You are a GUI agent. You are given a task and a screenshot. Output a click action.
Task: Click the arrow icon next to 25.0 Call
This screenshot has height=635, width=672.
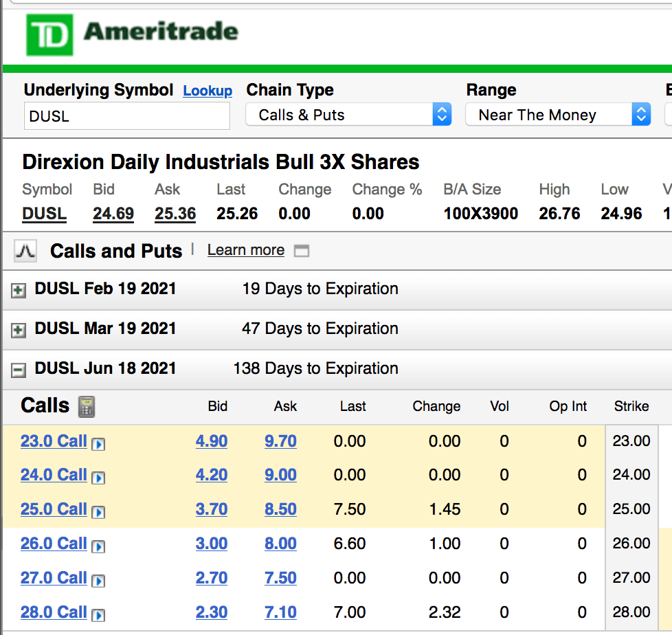[x=98, y=512]
